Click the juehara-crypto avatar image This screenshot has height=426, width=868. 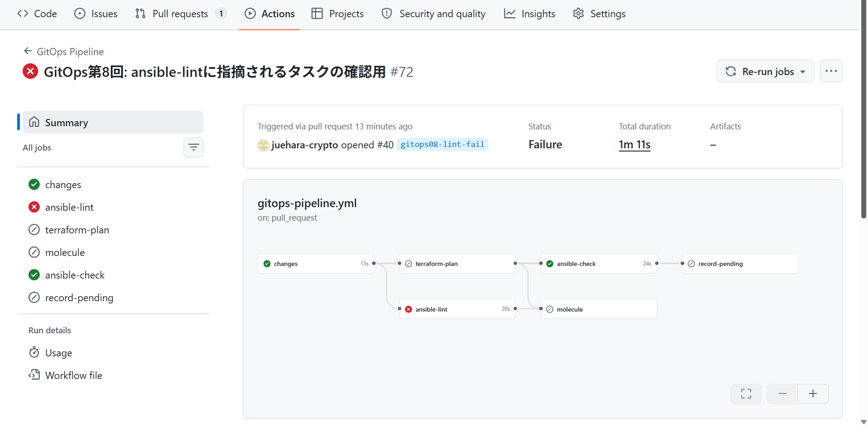pyautogui.click(x=263, y=145)
